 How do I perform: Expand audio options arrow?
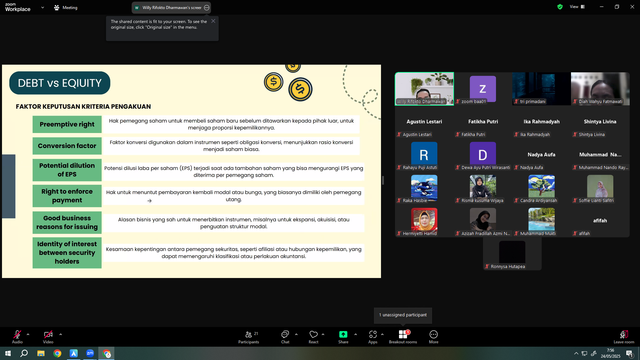coord(28,334)
